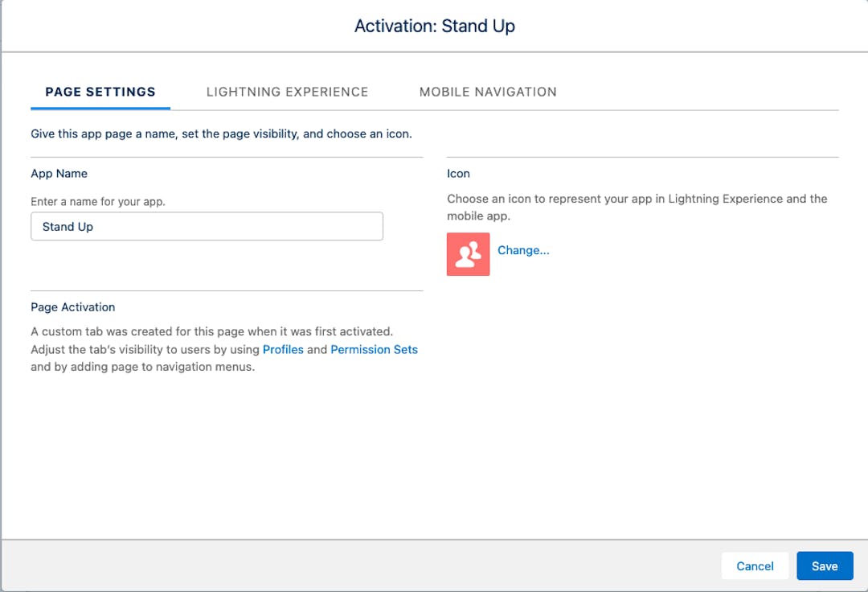Screen dimensions: 868x592
Task: Follow the Permission Sets link
Action: (374, 349)
